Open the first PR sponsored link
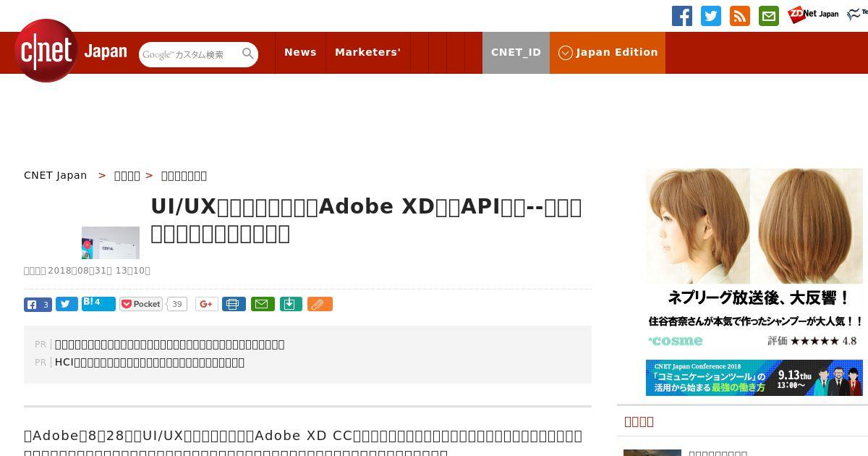This screenshot has height=456, width=868. pos(170,344)
